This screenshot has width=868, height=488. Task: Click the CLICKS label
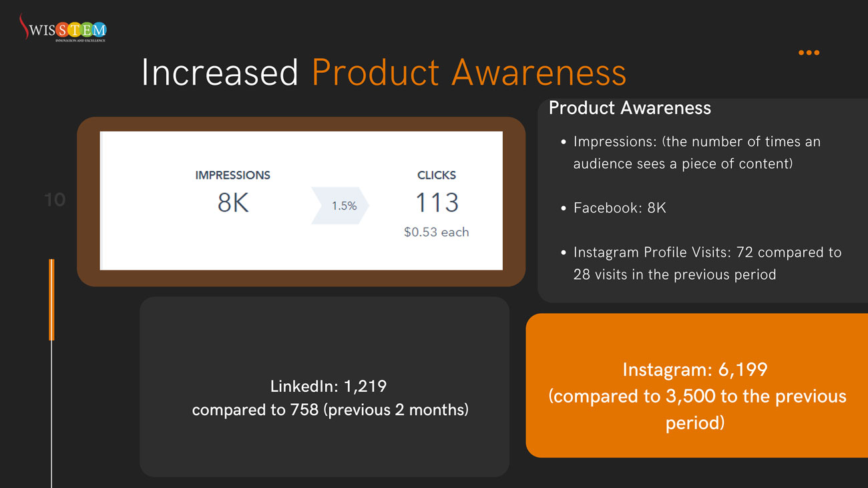[x=437, y=176]
